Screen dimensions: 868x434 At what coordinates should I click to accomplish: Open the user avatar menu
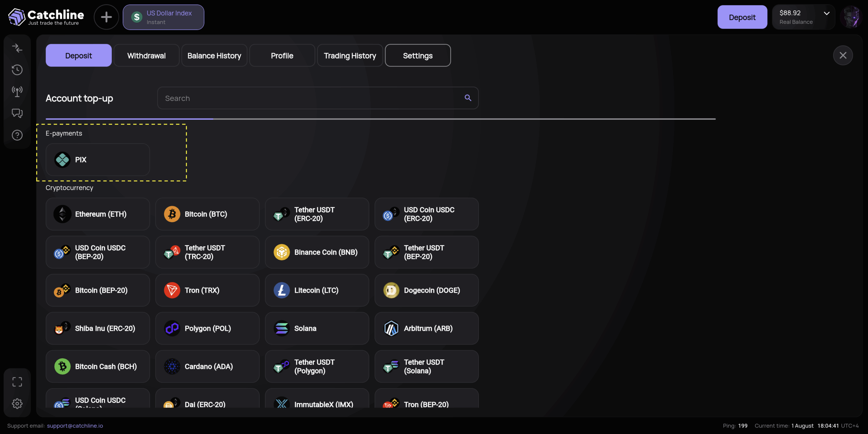coord(851,17)
